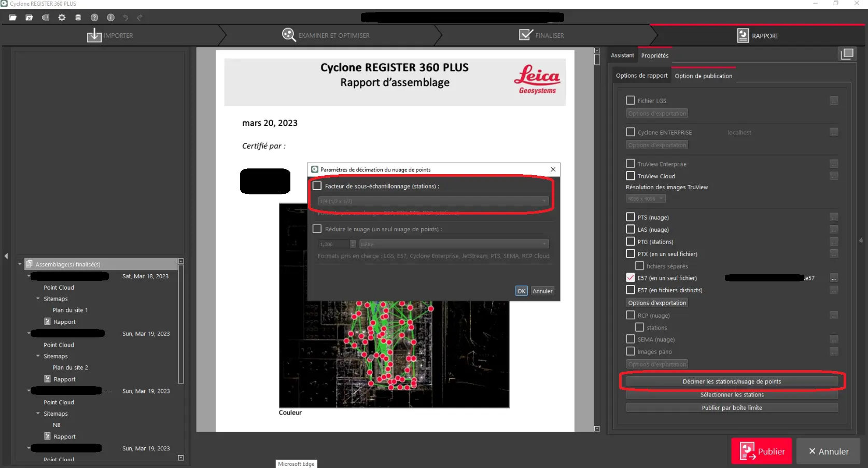The height and width of the screenshot is (468, 868).
Task: Click Publier par boîte limite
Action: [732, 408]
